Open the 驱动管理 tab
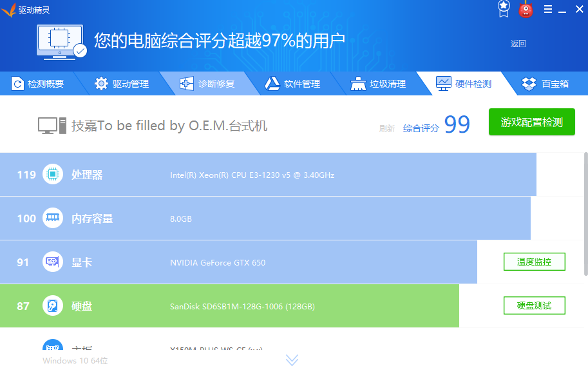The width and height of the screenshot is (588, 368). pyautogui.click(x=122, y=84)
